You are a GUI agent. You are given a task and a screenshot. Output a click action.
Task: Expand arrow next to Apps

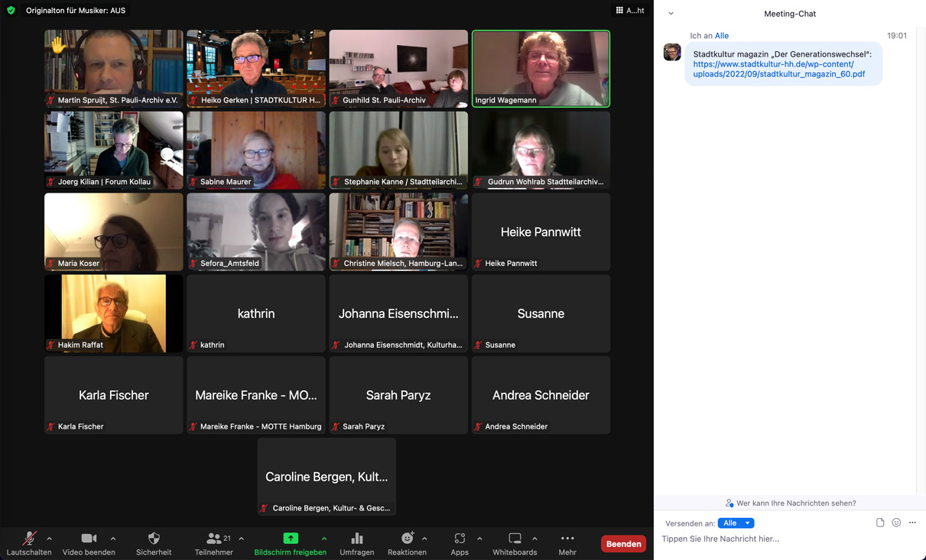(x=479, y=539)
